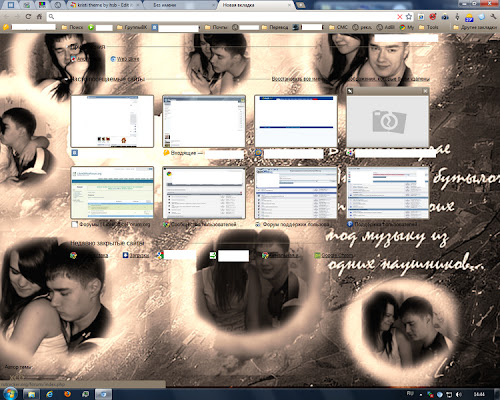The width and height of the screenshot is (500, 400).
Task: Open the 'Другие закладки' folder
Action: (475, 27)
